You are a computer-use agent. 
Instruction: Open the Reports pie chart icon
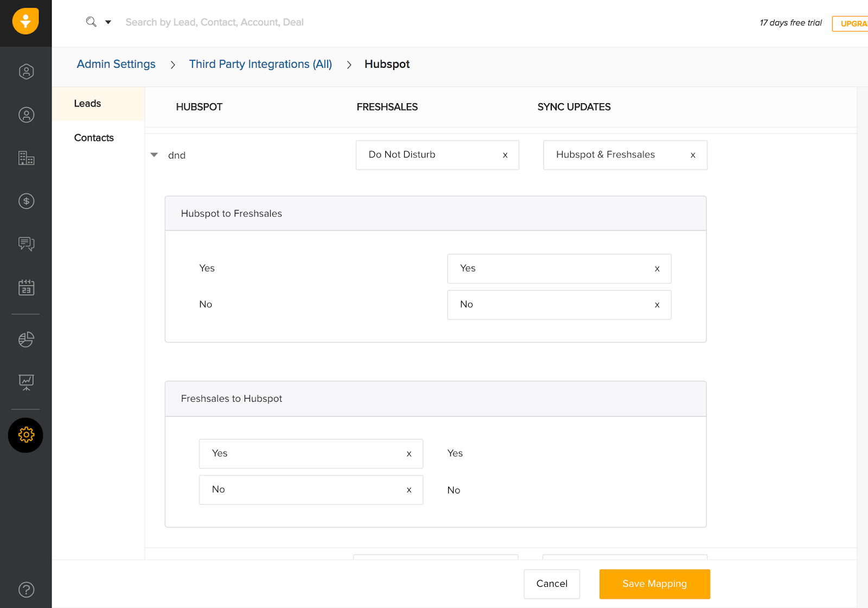click(26, 339)
